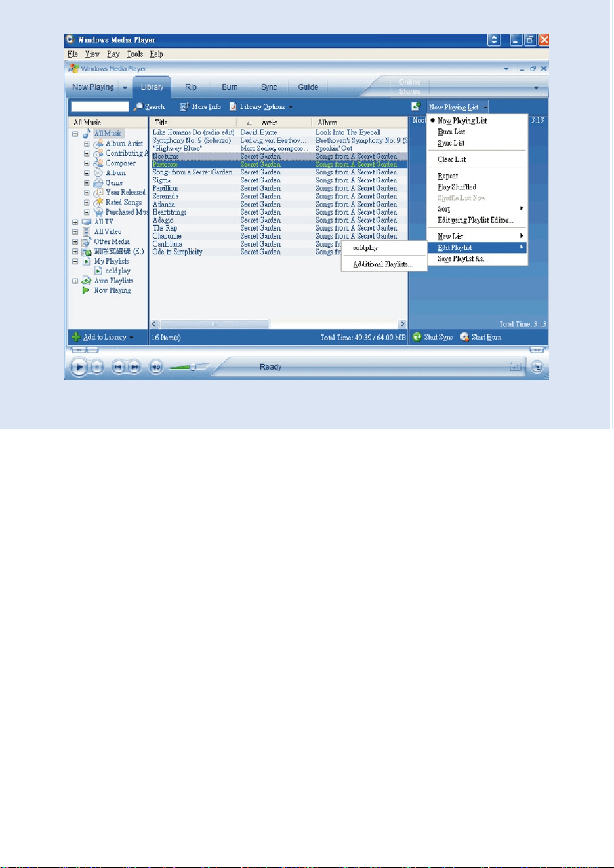Viewport: 614px width, 868px height.
Task: Select the Library tab
Action: 152,87
